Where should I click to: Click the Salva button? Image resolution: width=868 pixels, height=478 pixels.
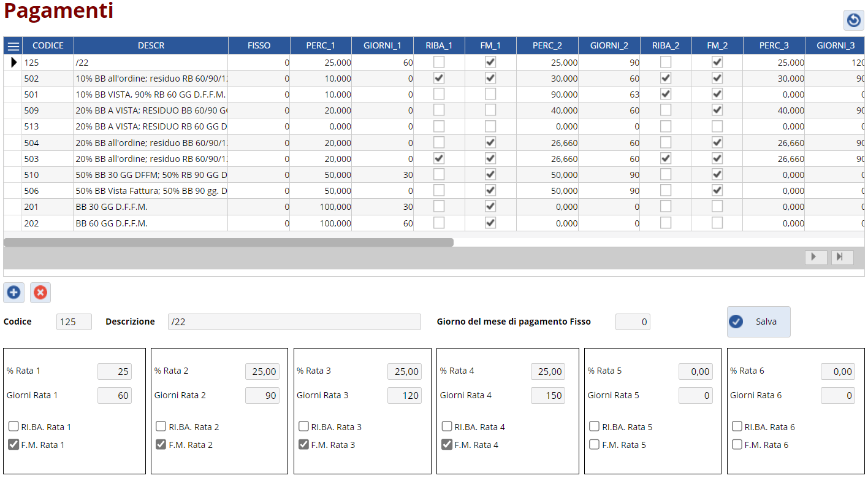(758, 322)
